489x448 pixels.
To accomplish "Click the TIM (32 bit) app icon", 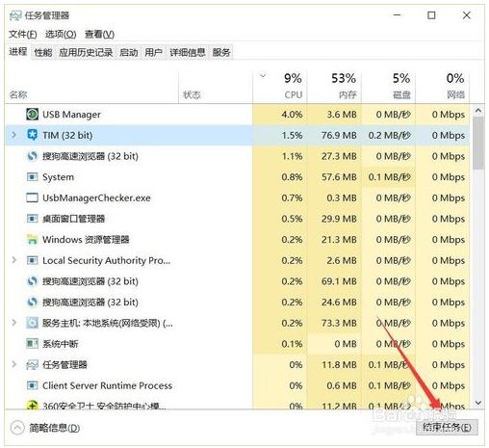I will click(32, 135).
